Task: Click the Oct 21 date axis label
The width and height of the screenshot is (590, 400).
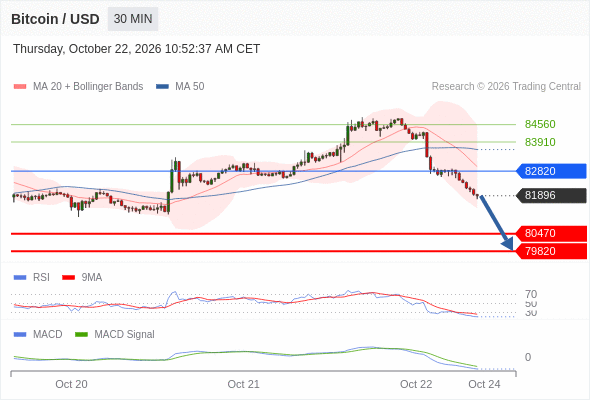Action: [x=243, y=384]
